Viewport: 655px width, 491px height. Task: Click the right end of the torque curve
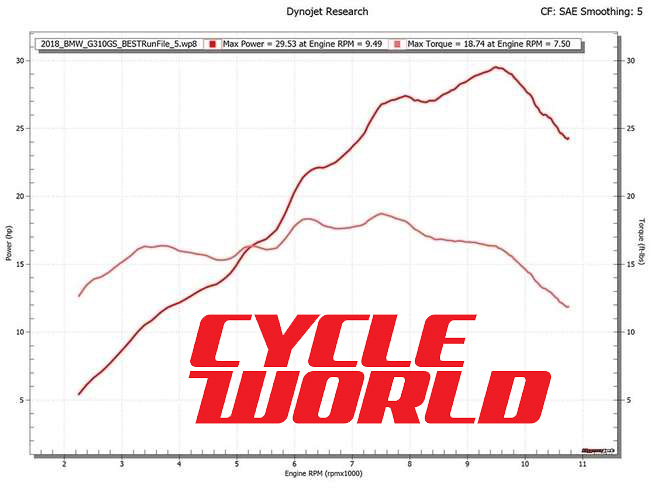click(568, 307)
